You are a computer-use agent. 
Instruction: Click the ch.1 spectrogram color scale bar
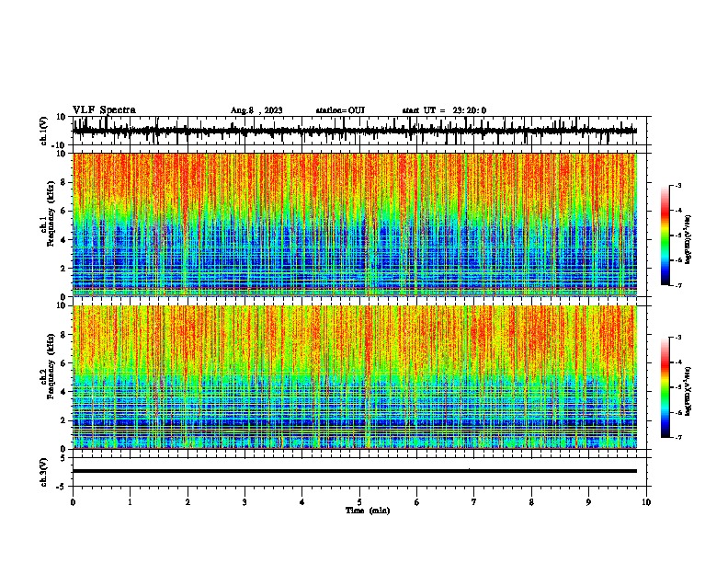click(x=665, y=236)
